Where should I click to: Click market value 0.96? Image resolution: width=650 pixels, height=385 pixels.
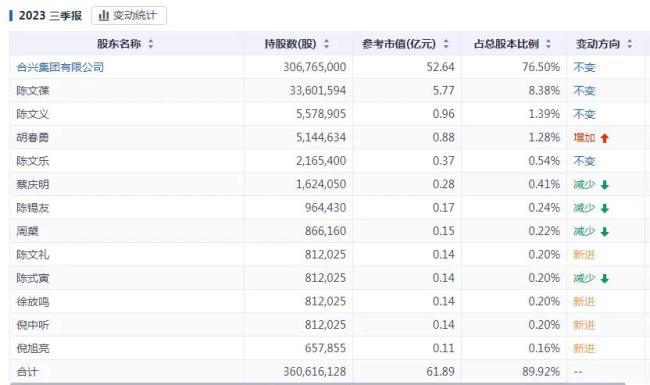444,114
